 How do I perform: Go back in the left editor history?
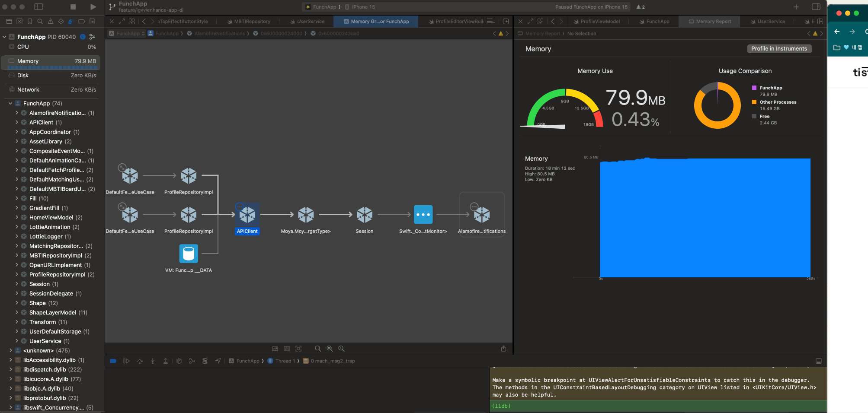tap(144, 21)
